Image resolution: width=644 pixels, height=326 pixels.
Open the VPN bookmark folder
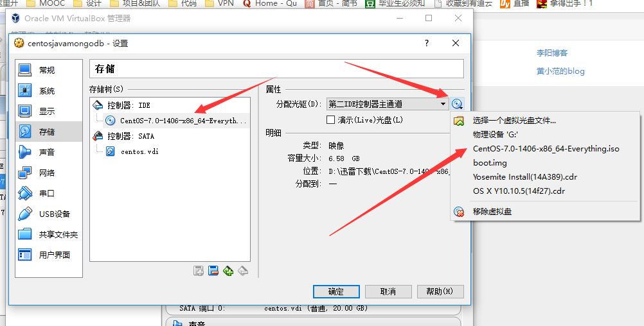tap(219, 3)
